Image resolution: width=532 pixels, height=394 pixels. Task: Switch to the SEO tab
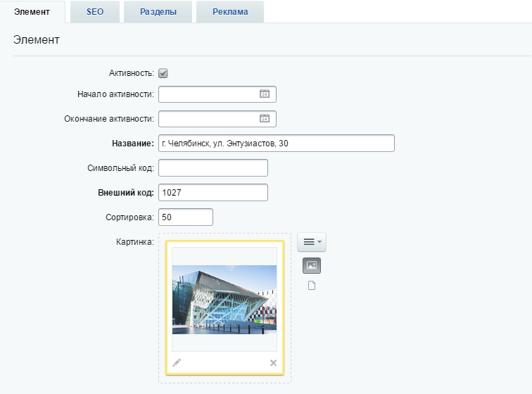click(95, 12)
